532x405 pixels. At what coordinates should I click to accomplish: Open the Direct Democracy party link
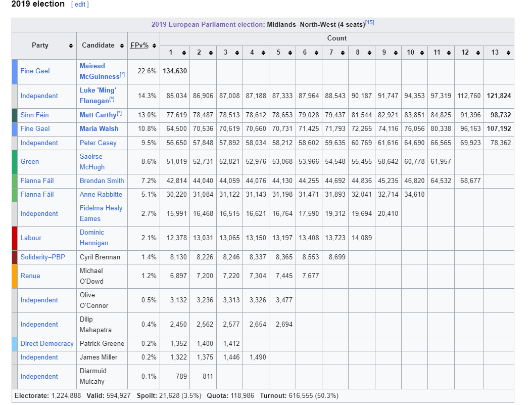(x=46, y=343)
